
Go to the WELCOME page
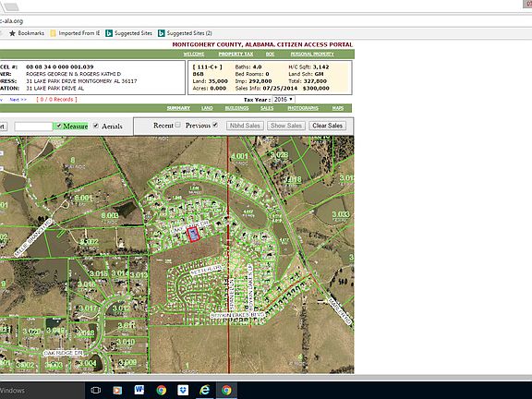pyautogui.click(x=194, y=54)
